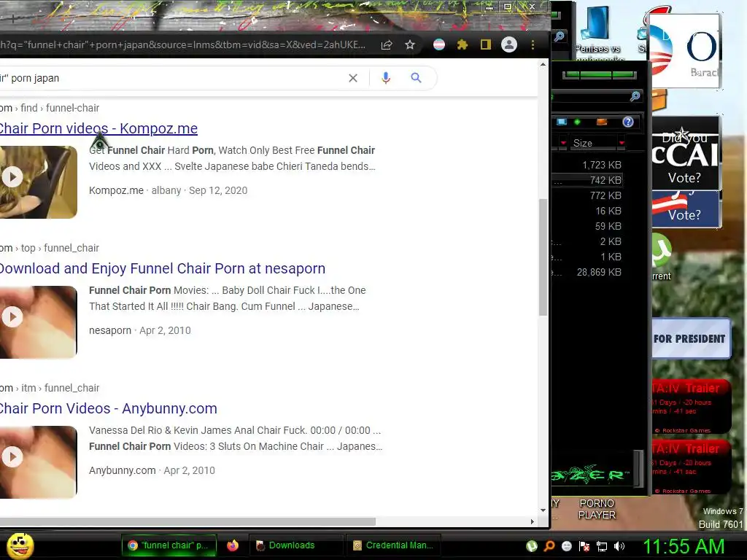Click the share page icon in address bar
The width and height of the screenshot is (747, 560).
(x=387, y=44)
